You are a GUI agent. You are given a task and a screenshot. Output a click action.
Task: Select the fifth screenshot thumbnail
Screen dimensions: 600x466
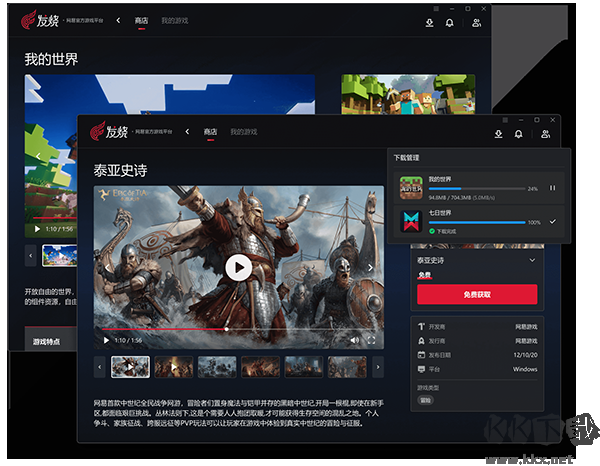[303, 367]
